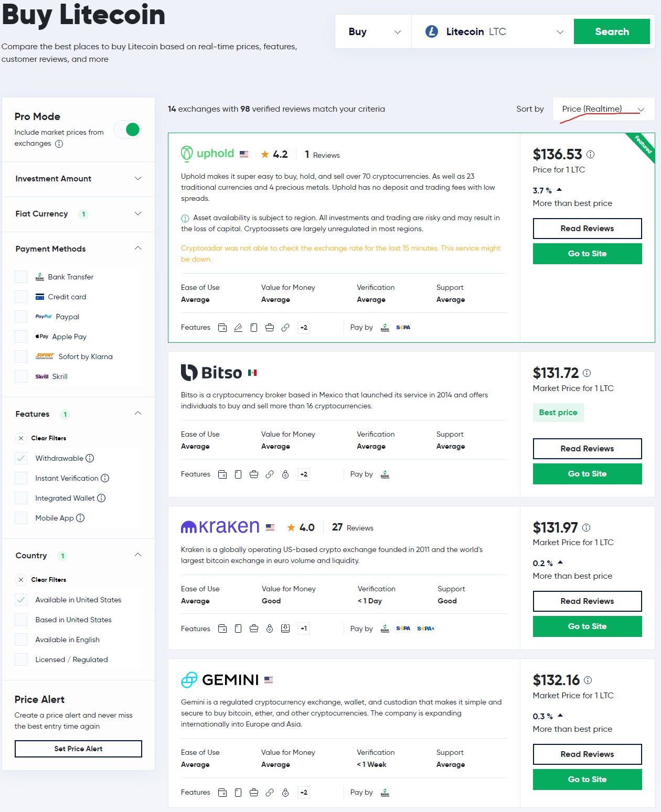Image resolution: width=661 pixels, height=812 pixels.
Task: Click the Best price badge on Bitso
Action: point(558,413)
